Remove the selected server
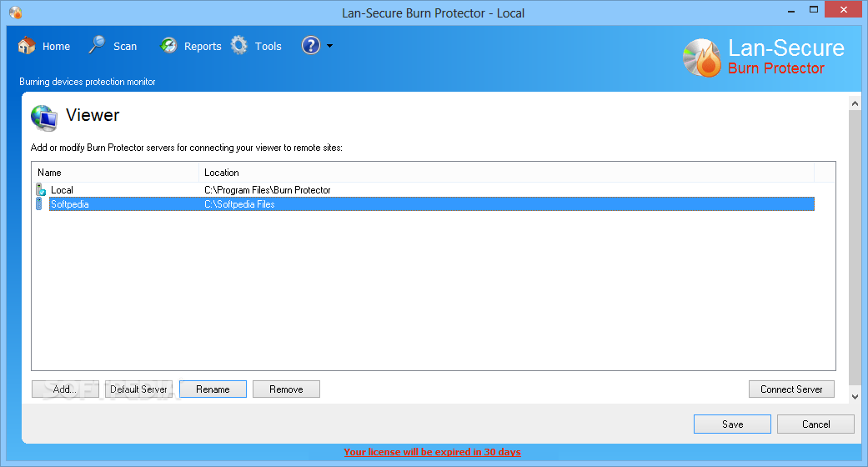Screen dimensions: 868x467 pyautogui.click(x=286, y=389)
